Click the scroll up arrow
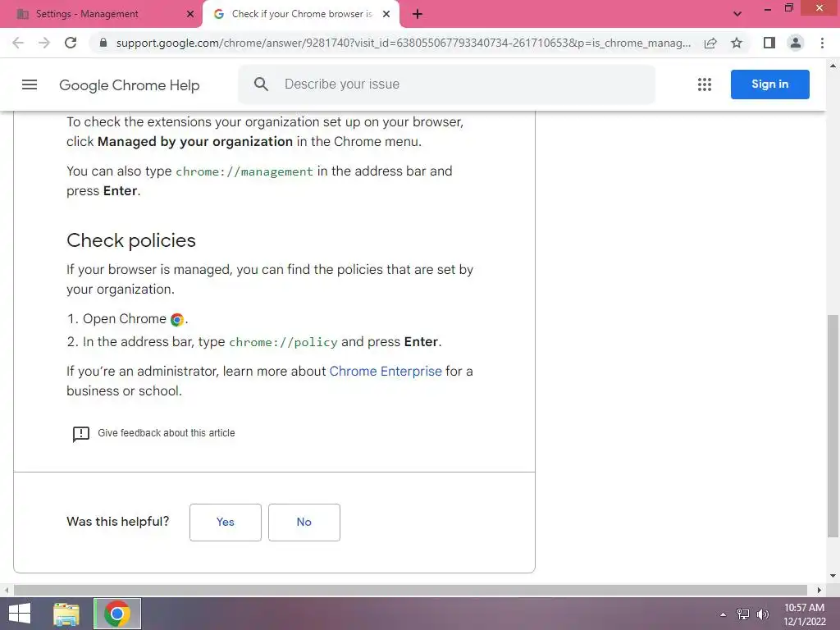Image resolution: width=840 pixels, height=630 pixels. click(x=833, y=66)
